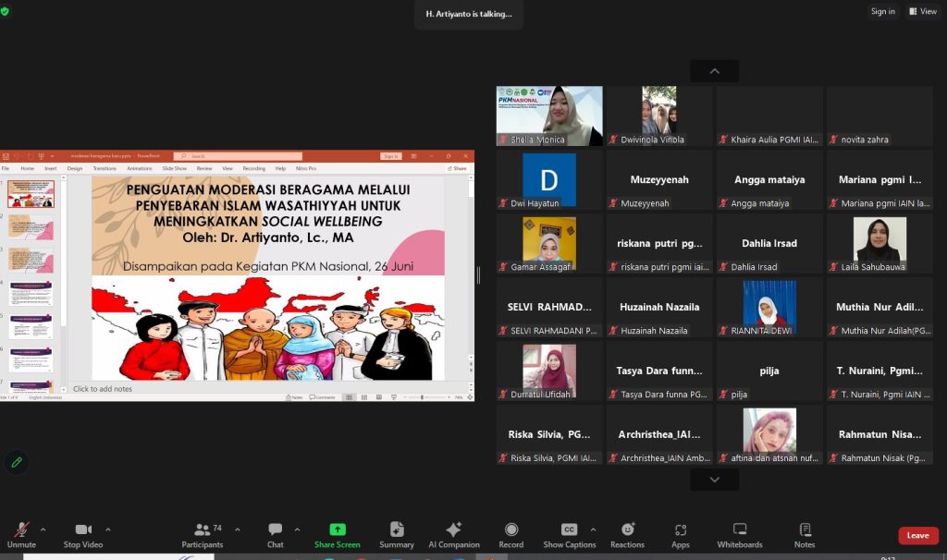Click the Sign in button
The height and width of the screenshot is (560, 947).
[x=882, y=11]
